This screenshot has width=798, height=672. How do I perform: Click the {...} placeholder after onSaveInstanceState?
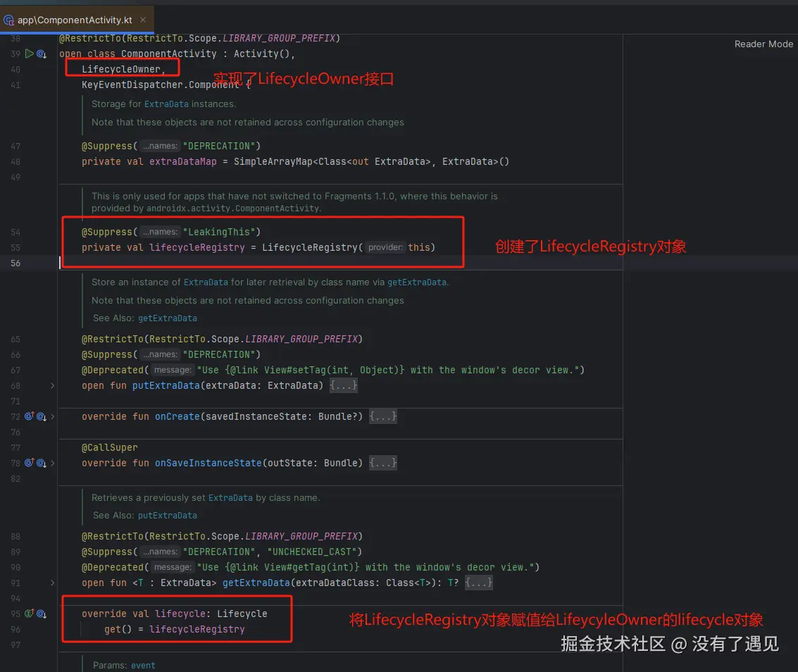(x=382, y=463)
